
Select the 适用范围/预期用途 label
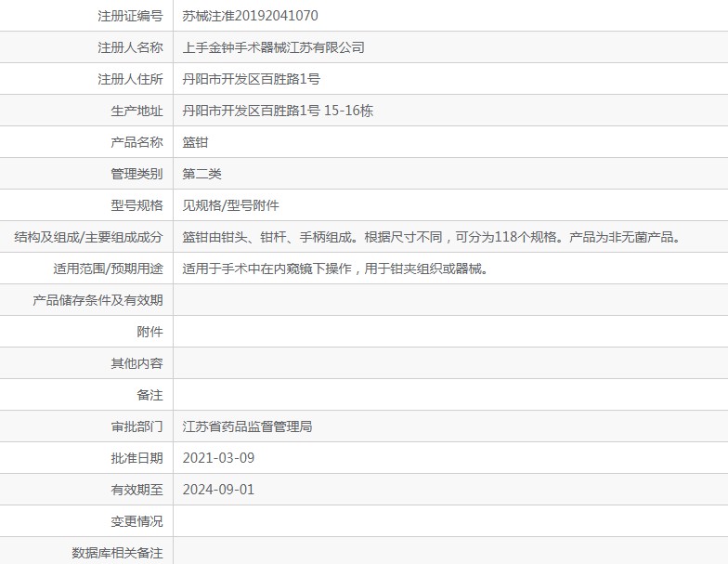pos(108,269)
